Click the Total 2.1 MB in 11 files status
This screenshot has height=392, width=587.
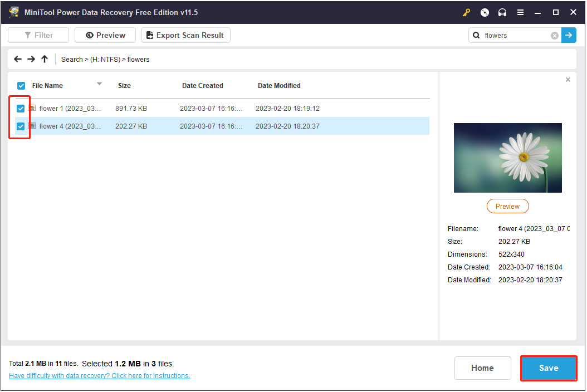pyautogui.click(x=43, y=364)
